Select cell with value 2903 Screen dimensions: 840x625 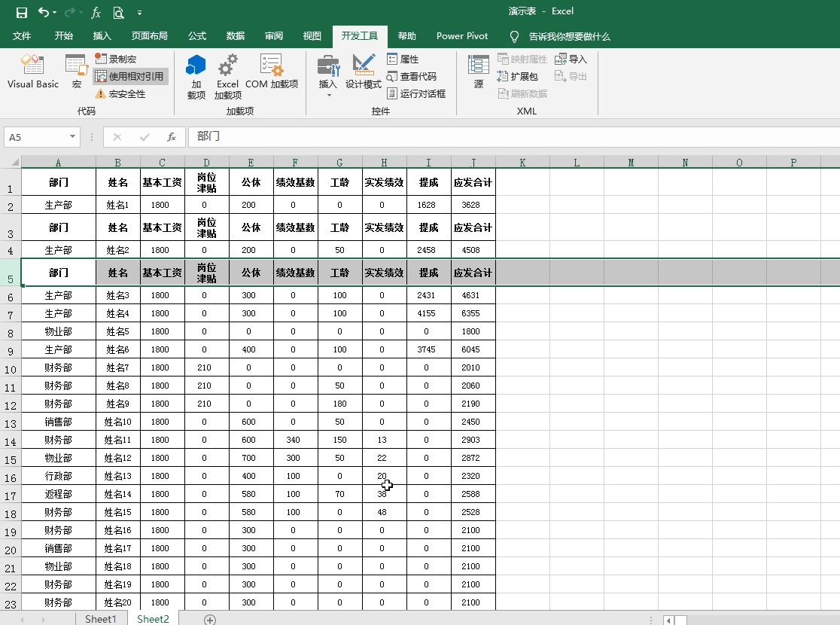point(471,440)
